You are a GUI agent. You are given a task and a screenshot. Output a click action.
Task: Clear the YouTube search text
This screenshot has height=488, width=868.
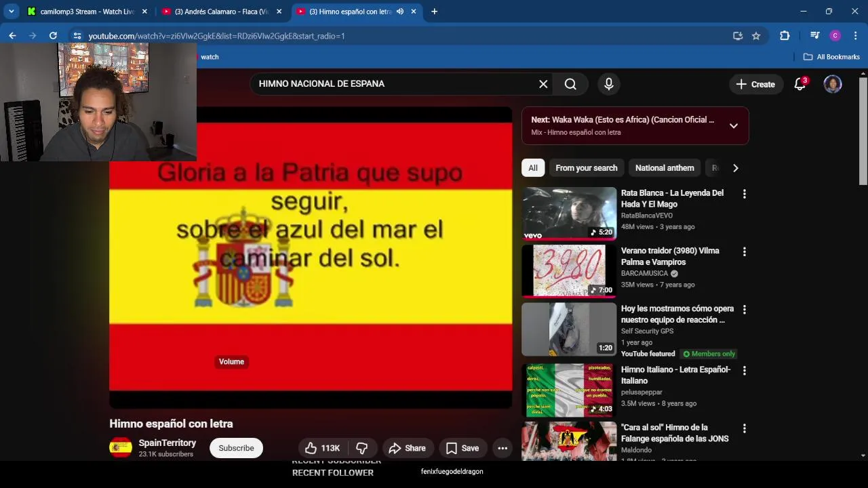543,84
